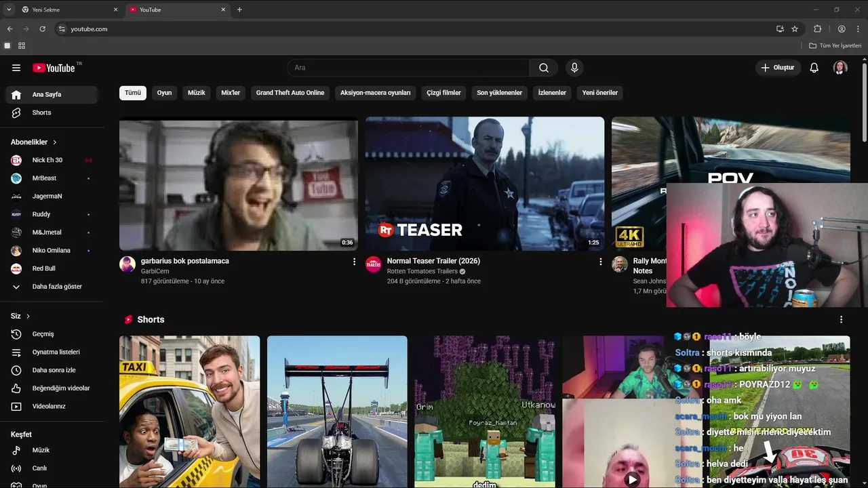Open Nick Eh 30 channel subscription

click(x=52, y=160)
